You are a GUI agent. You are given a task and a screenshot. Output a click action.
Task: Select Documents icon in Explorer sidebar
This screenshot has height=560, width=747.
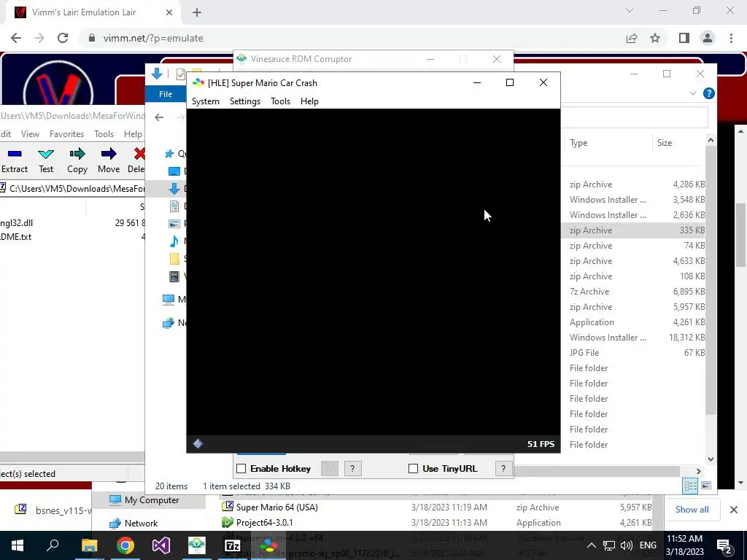coord(174,206)
